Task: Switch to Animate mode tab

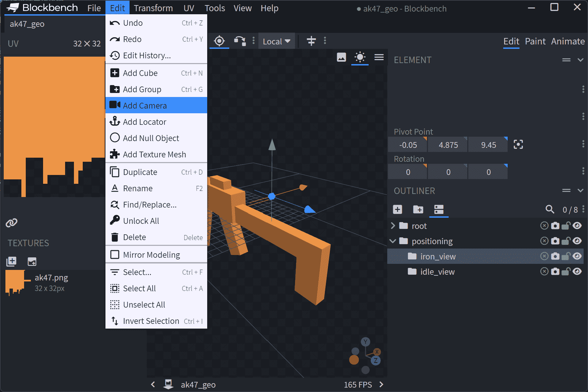Action: 568,41
